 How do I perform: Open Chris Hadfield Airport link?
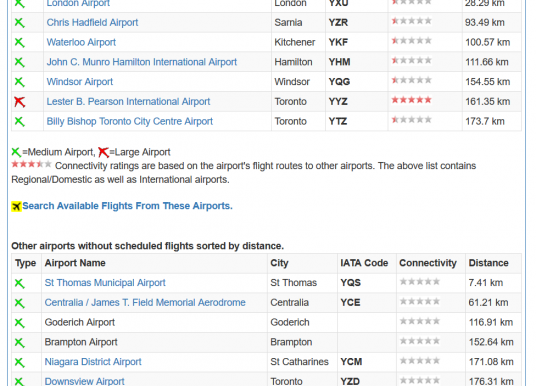coord(92,23)
